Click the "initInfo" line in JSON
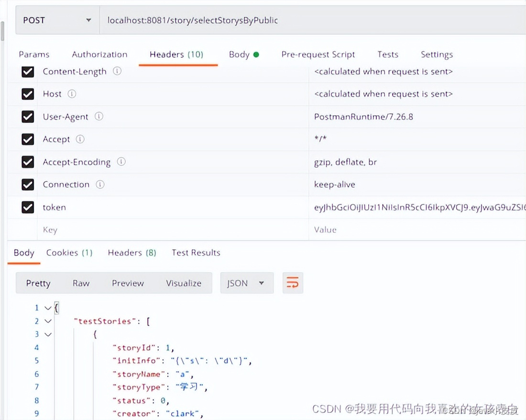This screenshot has height=420, width=526. (182, 361)
